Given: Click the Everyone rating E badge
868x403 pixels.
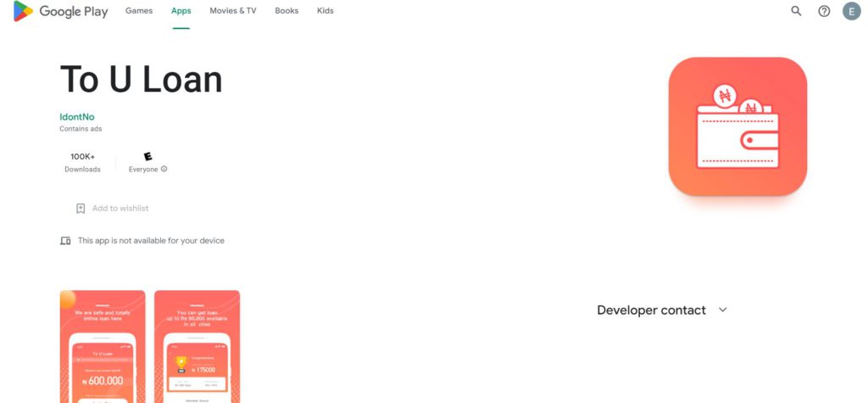Looking at the screenshot, I should [x=147, y=157].
